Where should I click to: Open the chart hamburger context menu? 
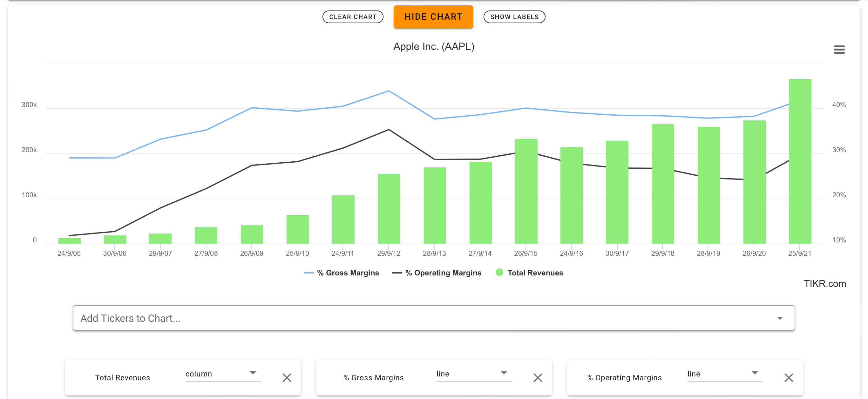pos(839,50)
